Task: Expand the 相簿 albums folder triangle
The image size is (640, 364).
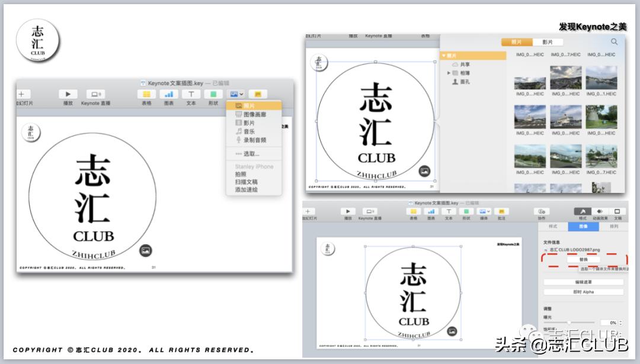Action: tap(449, 73)
